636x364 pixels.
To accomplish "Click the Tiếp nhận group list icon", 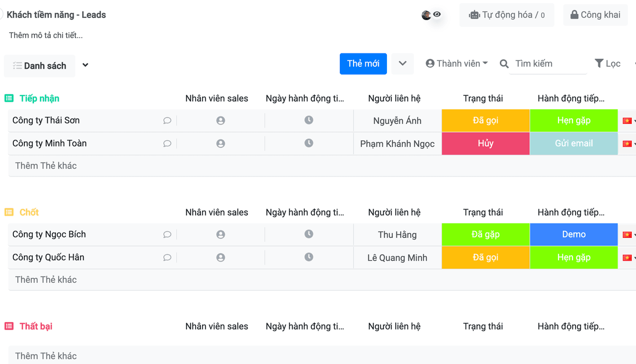I will pyautogui.click(x=9, y=99).
